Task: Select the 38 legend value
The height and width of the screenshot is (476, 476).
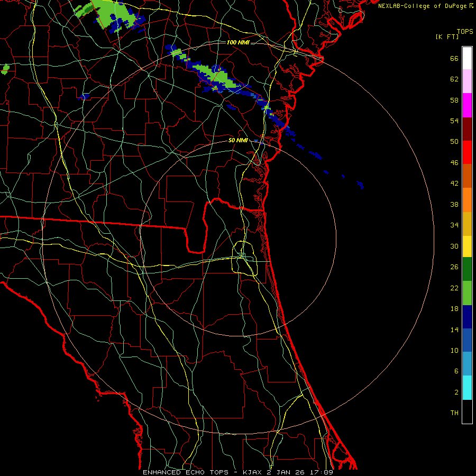Action: pyautogui.click(x=454, y=204)
